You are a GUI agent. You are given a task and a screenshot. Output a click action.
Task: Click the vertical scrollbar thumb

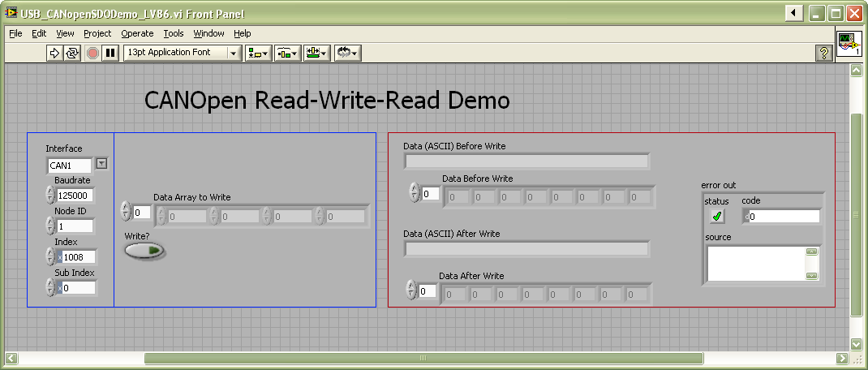856,215
